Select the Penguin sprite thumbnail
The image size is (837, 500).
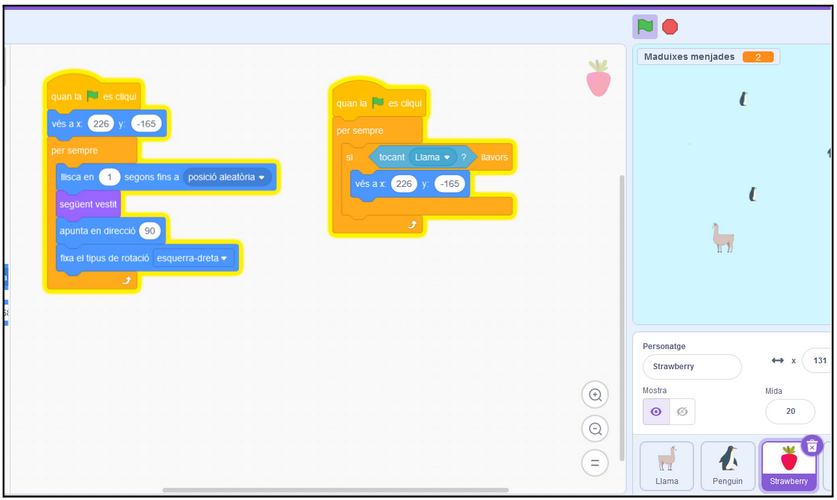pyautogui.click(x=728, y=466)
